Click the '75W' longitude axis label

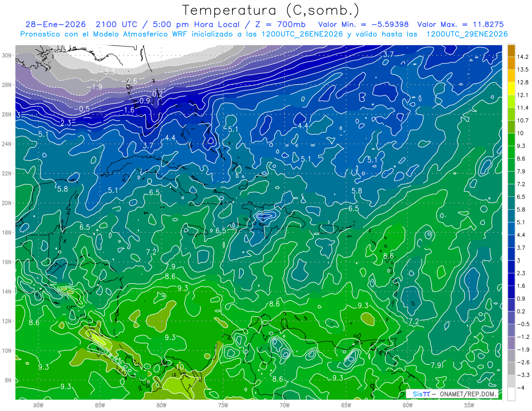[223, 405]
